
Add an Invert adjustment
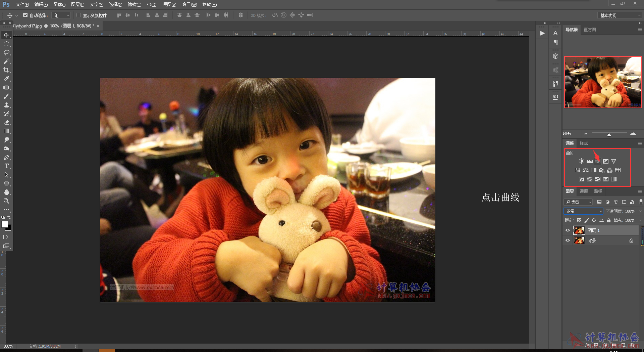click(x=582, y=179)
